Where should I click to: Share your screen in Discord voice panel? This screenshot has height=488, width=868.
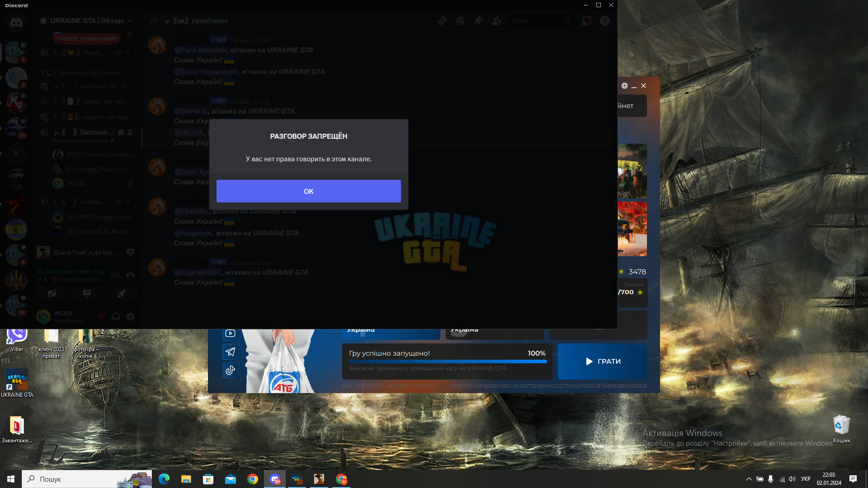pos(87,294)
